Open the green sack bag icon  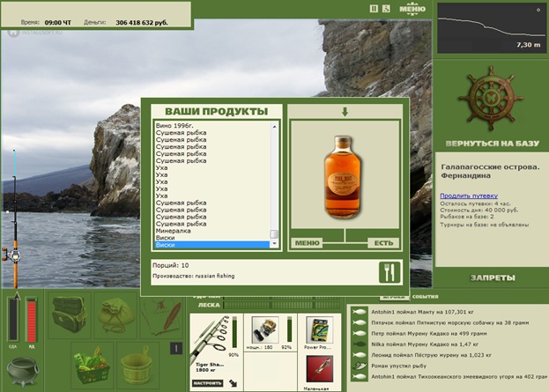(115, 314)
